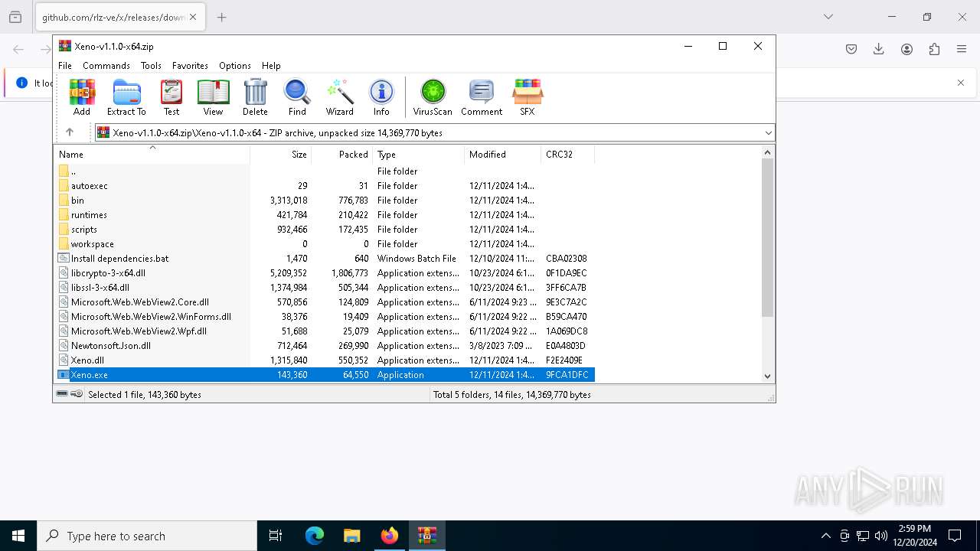Screen dimensions: 980x551
Task: Click Install dependencies.bat file icon
Action: click(64, 259)
